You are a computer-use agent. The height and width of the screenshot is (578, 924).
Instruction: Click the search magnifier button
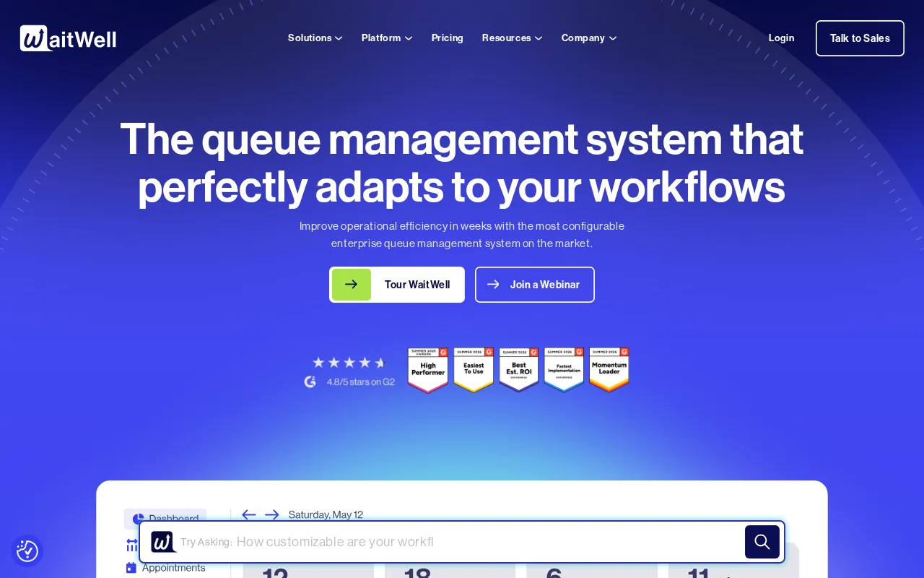pyautogui.click(x=762, y=542)
